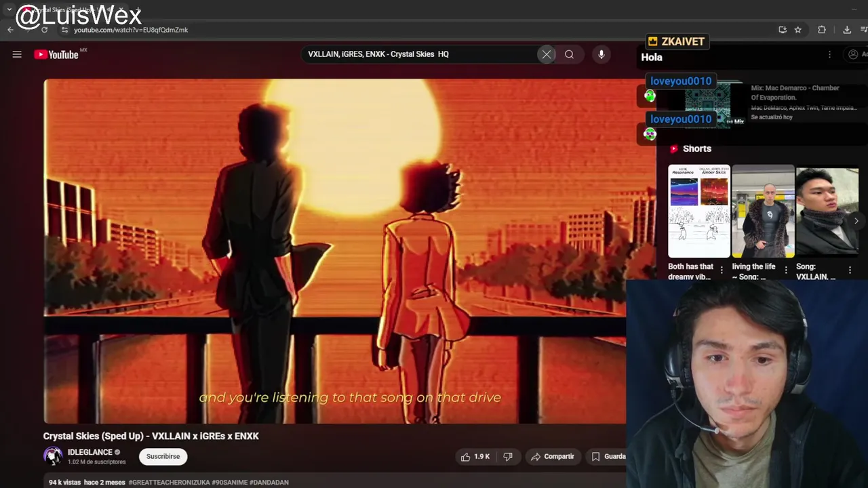Open the media controls icon in browser toolbar
The height and width of the screenshot is (488, 868).
[864, 30]
